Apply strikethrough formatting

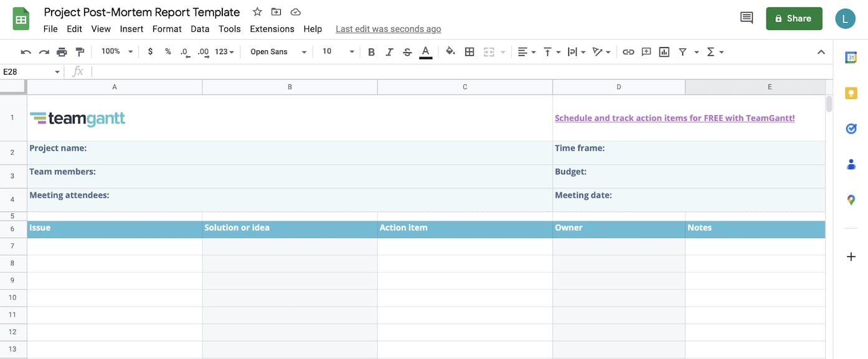pyautogui.click(x=407, y=52)
